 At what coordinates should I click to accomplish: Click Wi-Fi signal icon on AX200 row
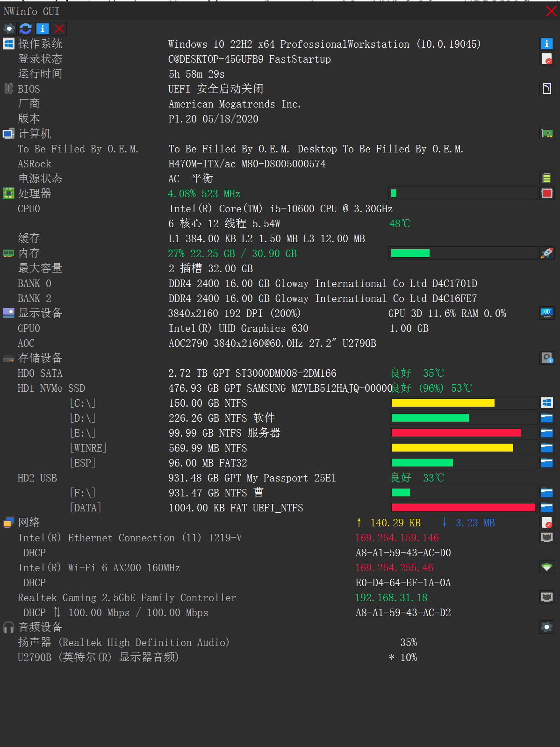547,567
